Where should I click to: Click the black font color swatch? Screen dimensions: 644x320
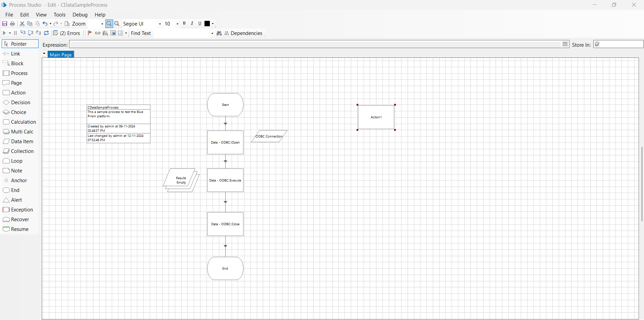click(x=207, y=24)
